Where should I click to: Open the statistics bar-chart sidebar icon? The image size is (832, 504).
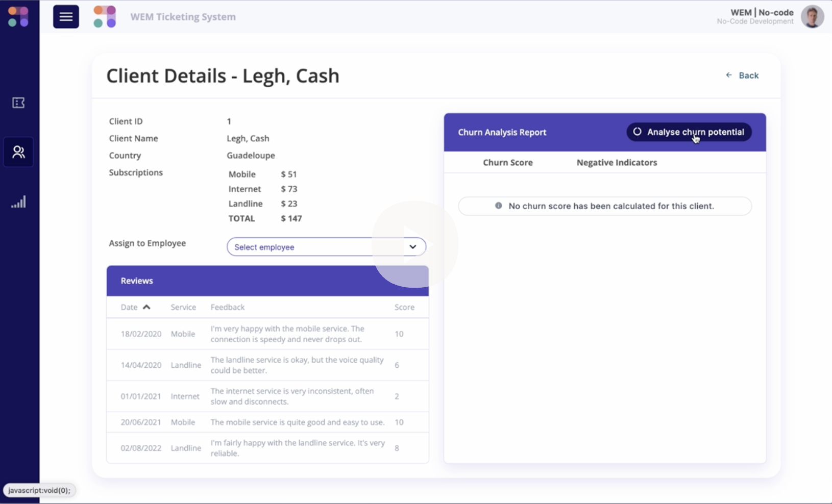18,202
